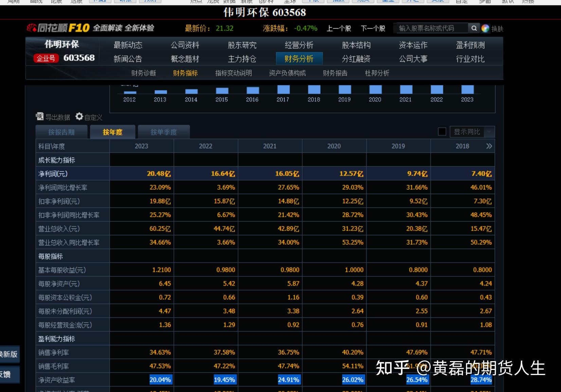This screenshot has height=392, width=561.
Task: Open the 最新动态 menu
Action: pos(128,45)
